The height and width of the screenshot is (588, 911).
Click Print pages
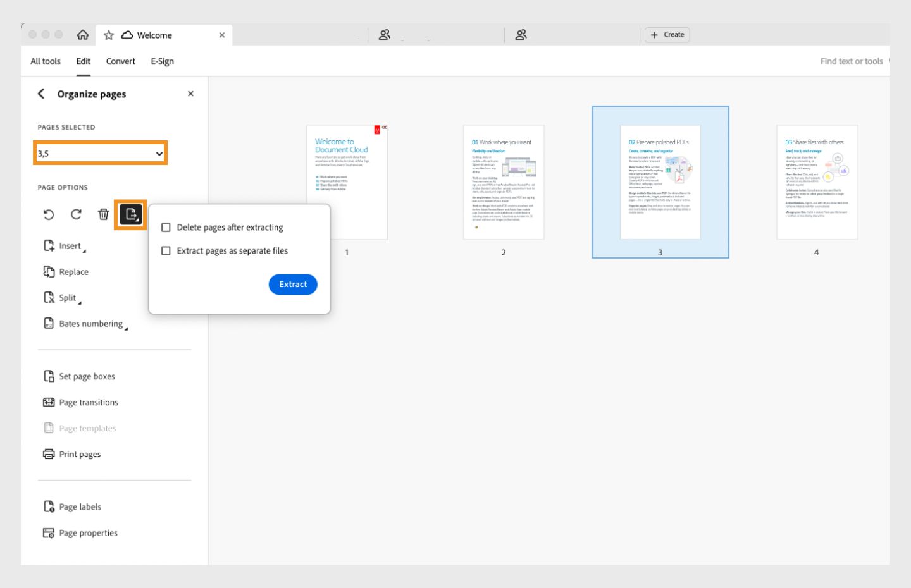click(81, 454)
